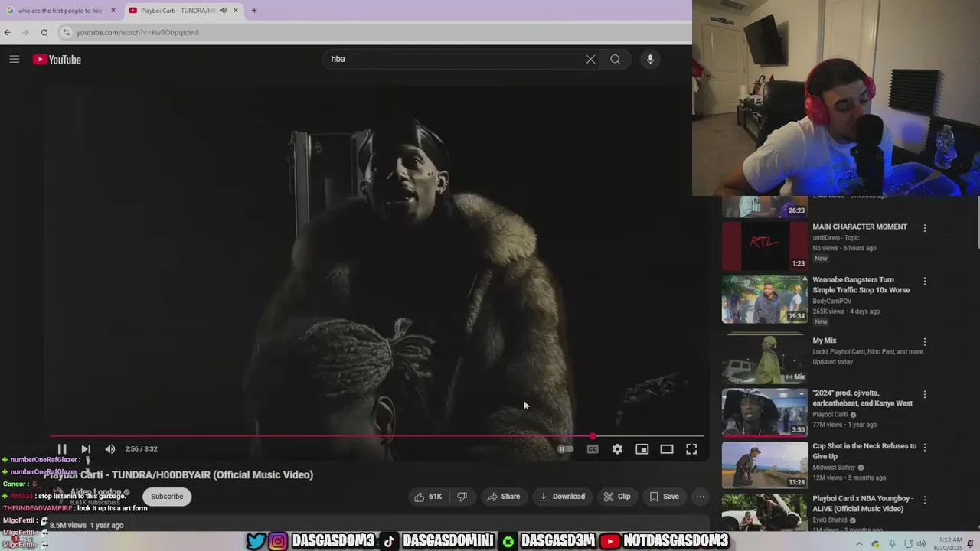The width and height of the screenshot is (980, 551).
Task: Open MAIN CHARACTER MOMENT thumbnail
Action: pos(765,246)
